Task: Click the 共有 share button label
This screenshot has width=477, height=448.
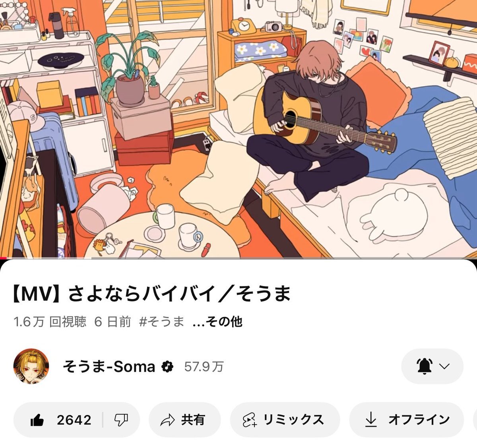Action: tap(193, 420)
